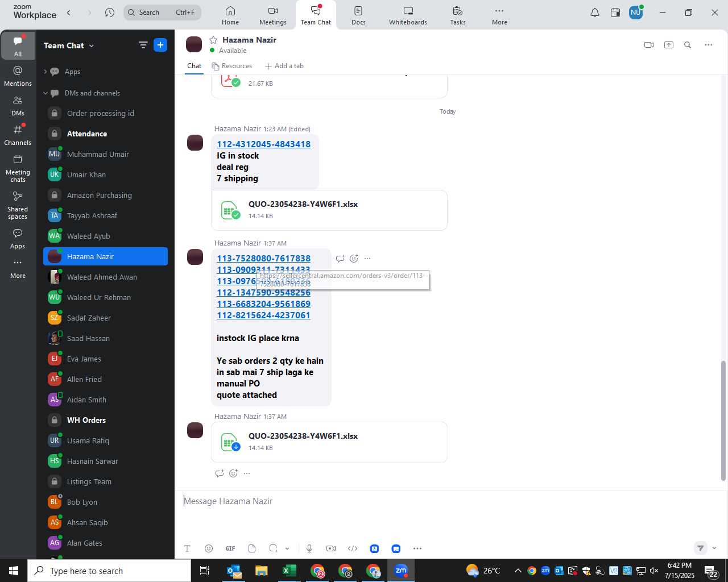Collapse the DMs and channels section

point(45,93)
